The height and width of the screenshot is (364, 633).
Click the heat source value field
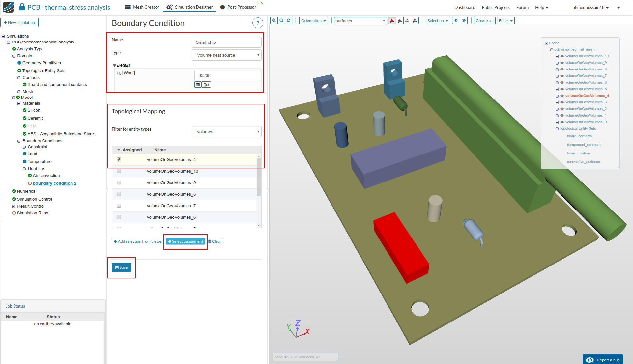(x=227, y=75)
